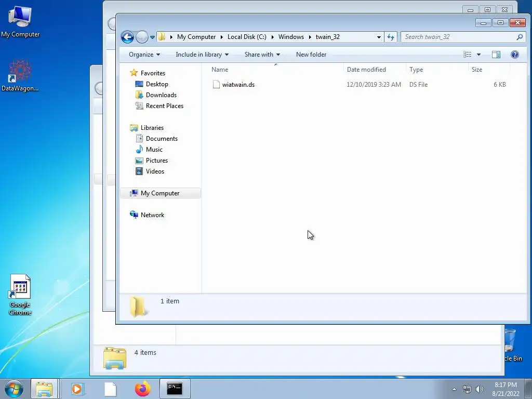Select Network in the navigation pane
532x399 pixels.
point(152,215)
